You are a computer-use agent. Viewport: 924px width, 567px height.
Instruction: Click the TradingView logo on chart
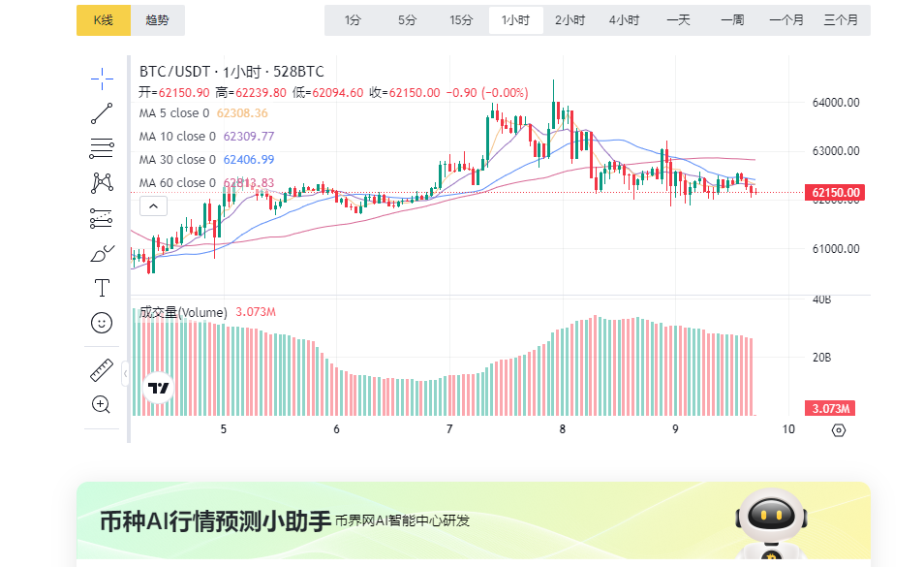[x=159, y=388]
